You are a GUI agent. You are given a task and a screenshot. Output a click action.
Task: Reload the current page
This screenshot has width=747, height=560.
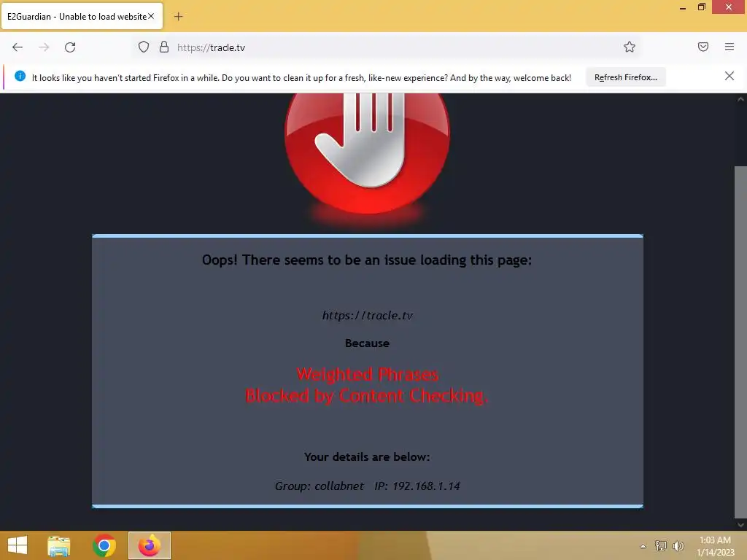pyautogui.click(x=70, y=47)
